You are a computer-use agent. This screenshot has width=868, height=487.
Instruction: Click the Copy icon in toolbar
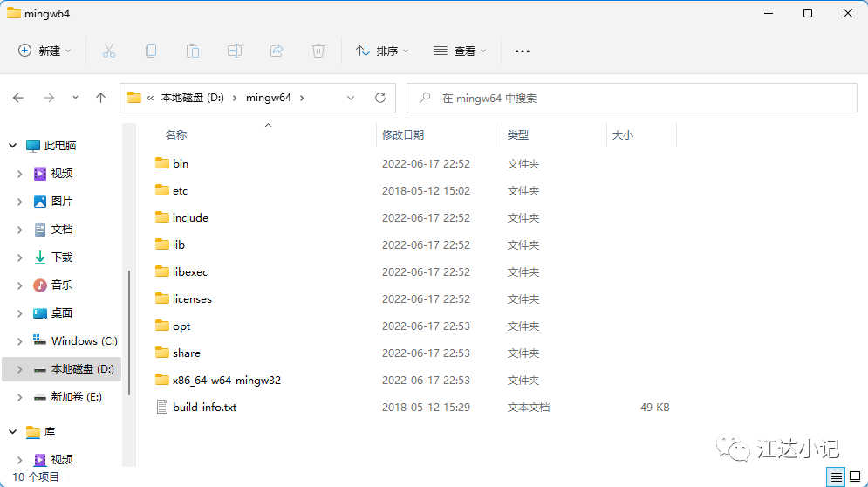151,51
